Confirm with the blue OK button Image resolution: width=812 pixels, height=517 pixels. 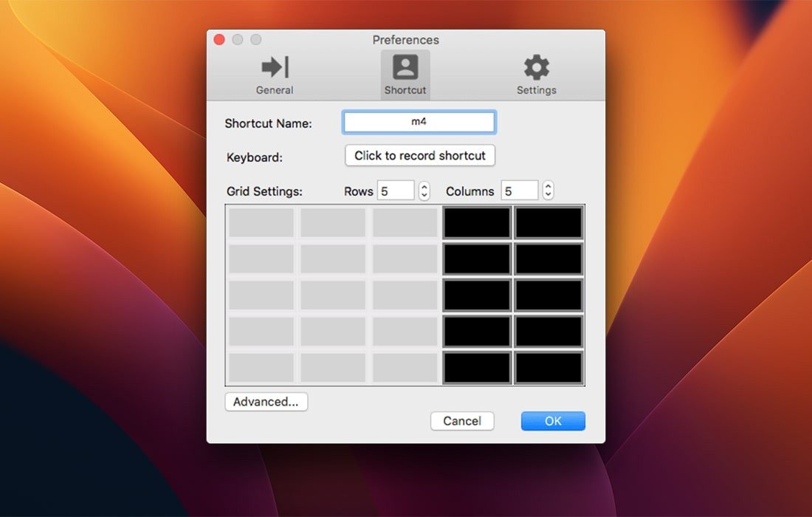click(x=553, y=421)
